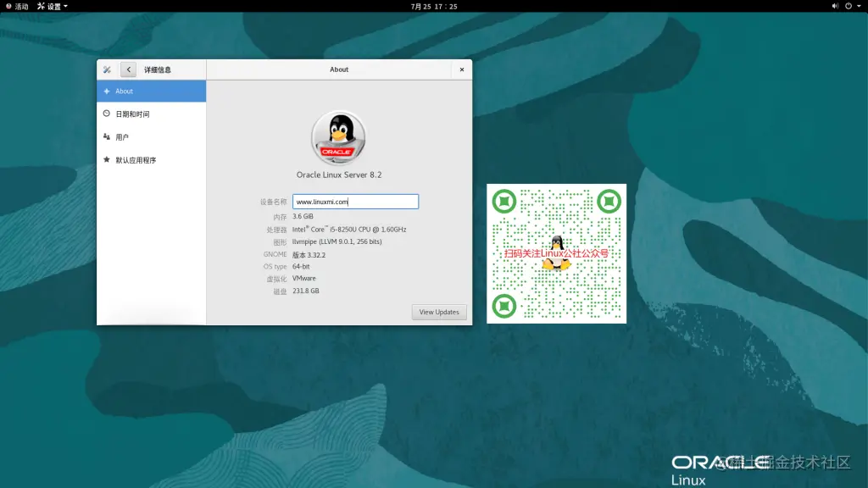
Task: Open the 设置 app menu in top bar
Action: (x=52, y=6)
